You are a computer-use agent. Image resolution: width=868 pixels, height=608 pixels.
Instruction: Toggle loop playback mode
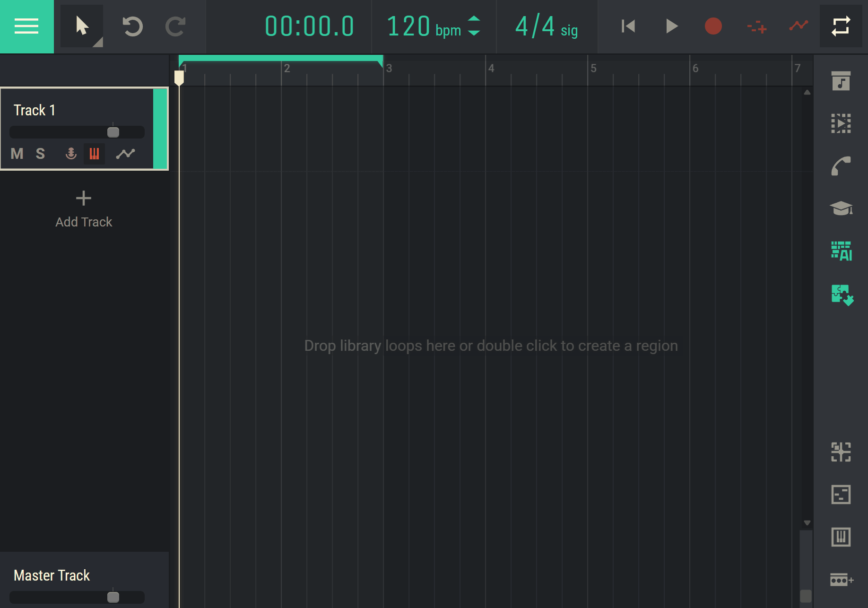[x=841, y=26]
